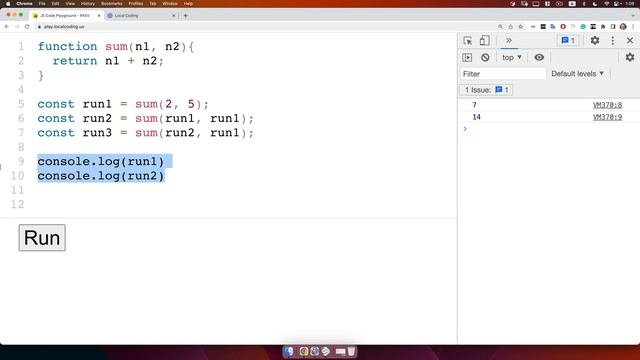Click code line console.log(run1)
Image resolution: width=640 pixels, height=360 pixels.
coord(101,161)
